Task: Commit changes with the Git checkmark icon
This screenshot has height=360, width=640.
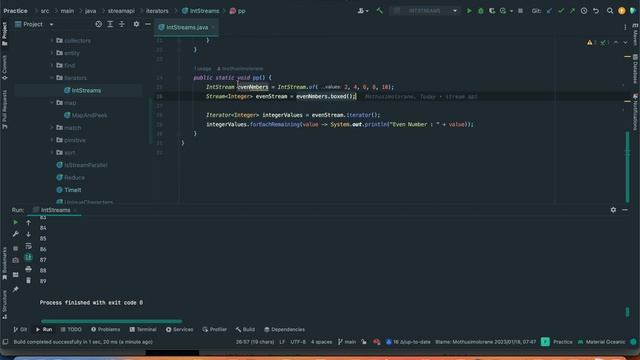Action: [x=561, y=11]
